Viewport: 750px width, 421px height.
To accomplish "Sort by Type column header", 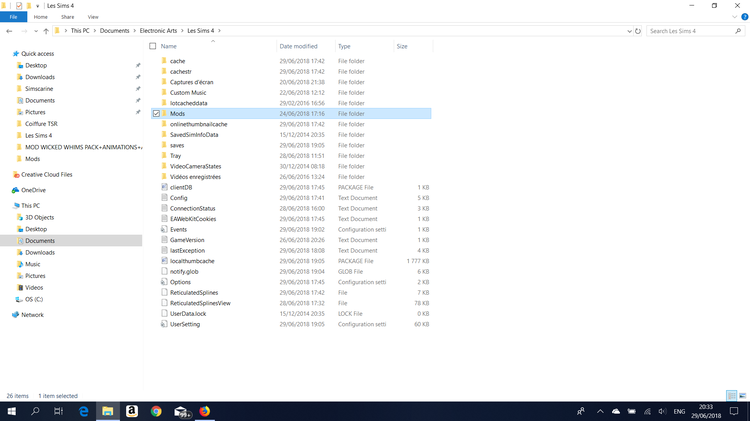I will click(344, 46).
